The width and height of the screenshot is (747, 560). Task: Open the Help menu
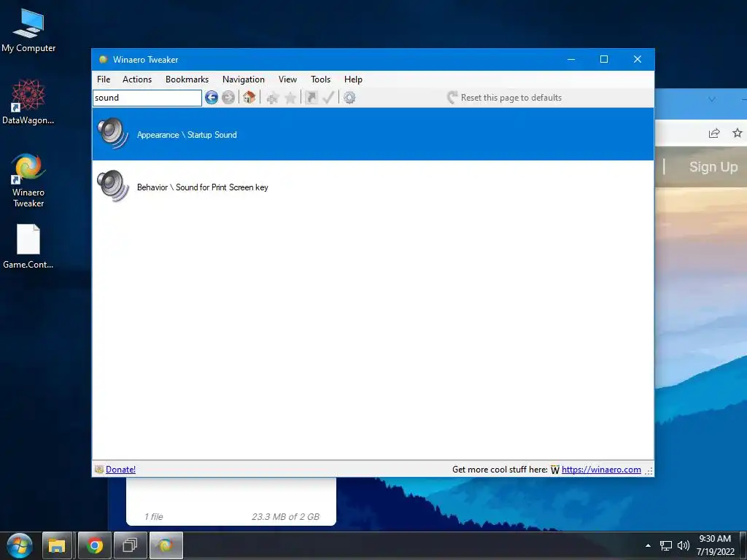click(354, 79)
